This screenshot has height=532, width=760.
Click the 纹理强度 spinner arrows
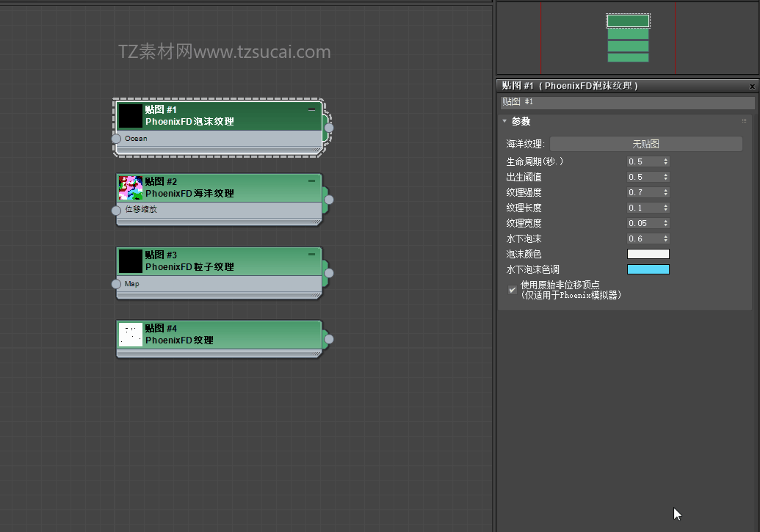(666, 192)
